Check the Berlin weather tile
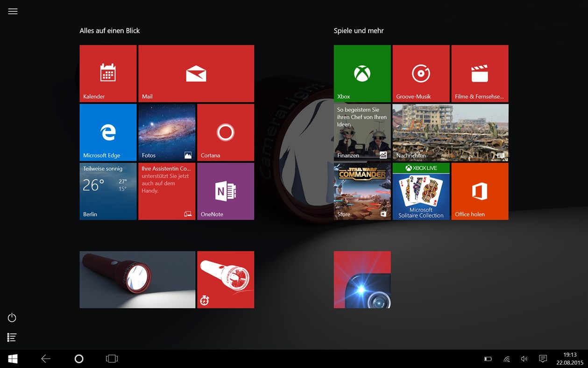 pos(108,191)
